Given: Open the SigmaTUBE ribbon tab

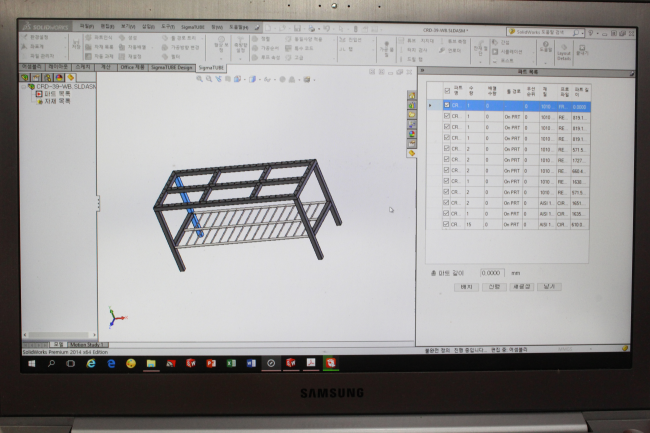Looking at the screenshot, I should 211,68.
